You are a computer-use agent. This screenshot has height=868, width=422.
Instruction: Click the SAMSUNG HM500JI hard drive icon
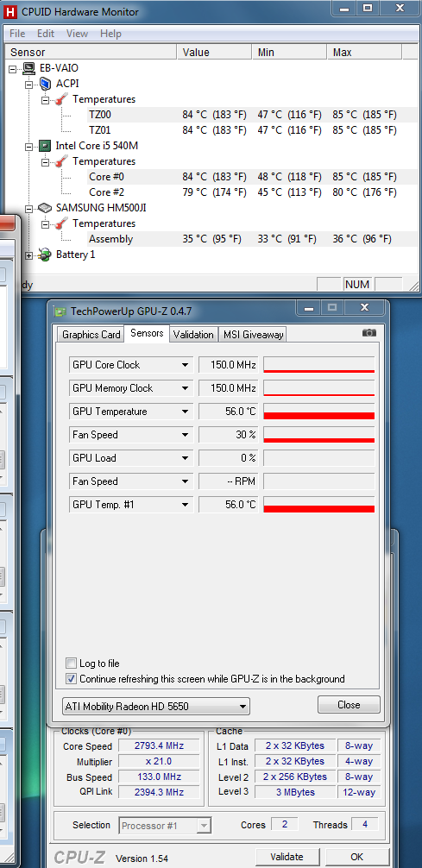[x=46, y=208]
